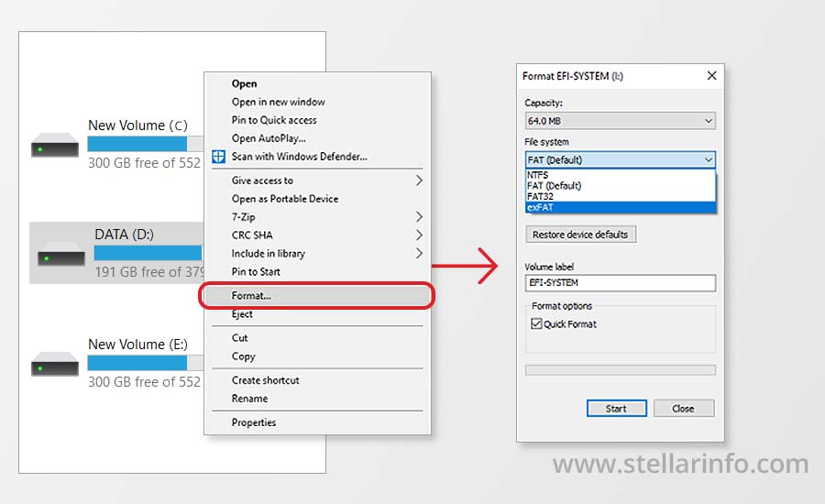The width and height of the screenshot is (825, 504).
Task: Click the New Volume (E:) drive icon
Action: 55,364
